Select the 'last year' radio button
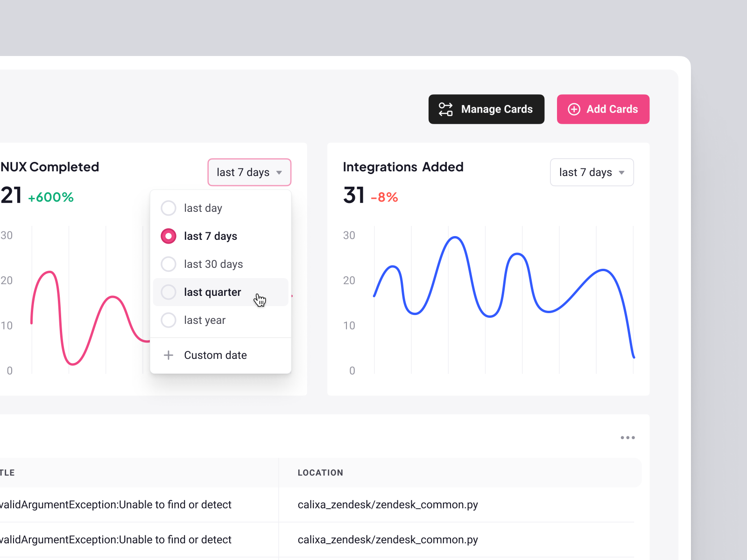This screenshot has height=560, width=747. click(168, 320)
